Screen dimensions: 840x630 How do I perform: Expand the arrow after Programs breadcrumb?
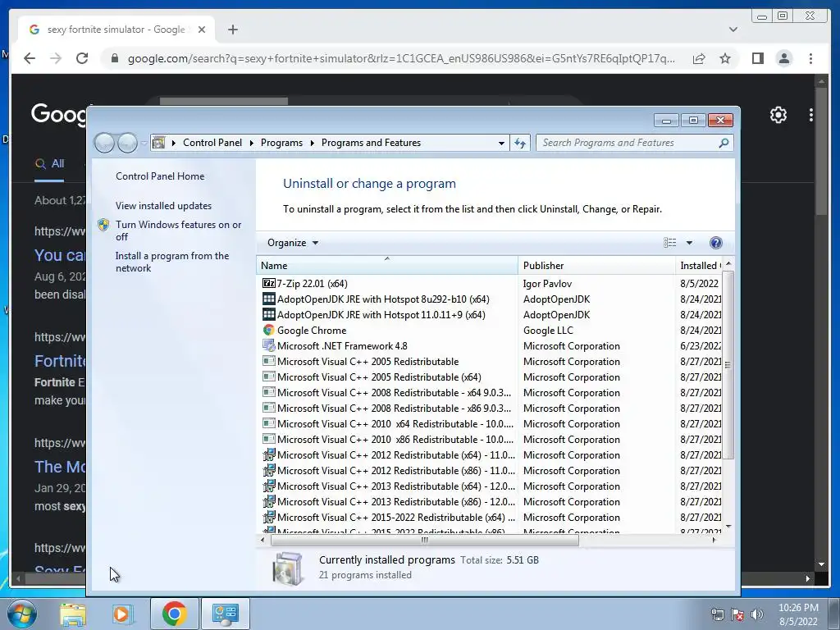(x=312, y=143)
